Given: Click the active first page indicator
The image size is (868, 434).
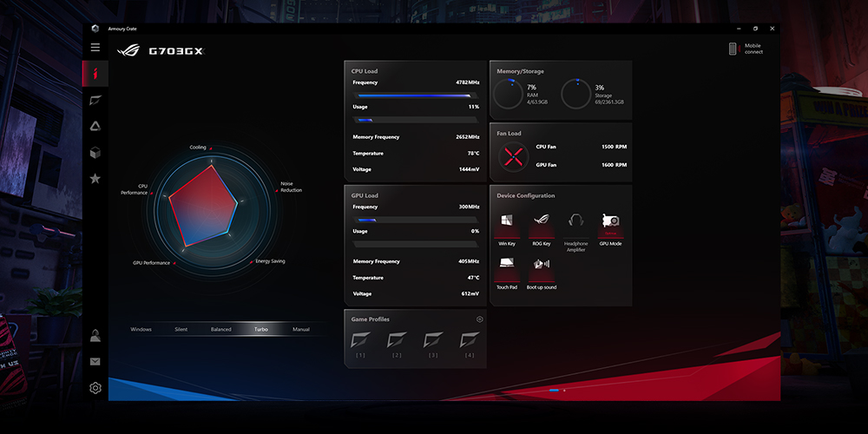Looking at the screenshot, I should pos(554,391).
